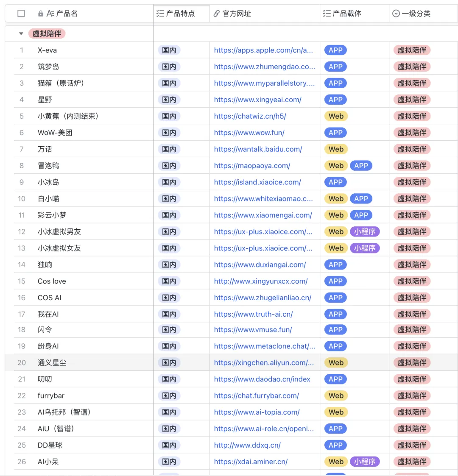Image resolution: width=458 pixels, height=476 pixels.
Task: Click the 国内 tag in X-eva row
Action: click(169, 50)
